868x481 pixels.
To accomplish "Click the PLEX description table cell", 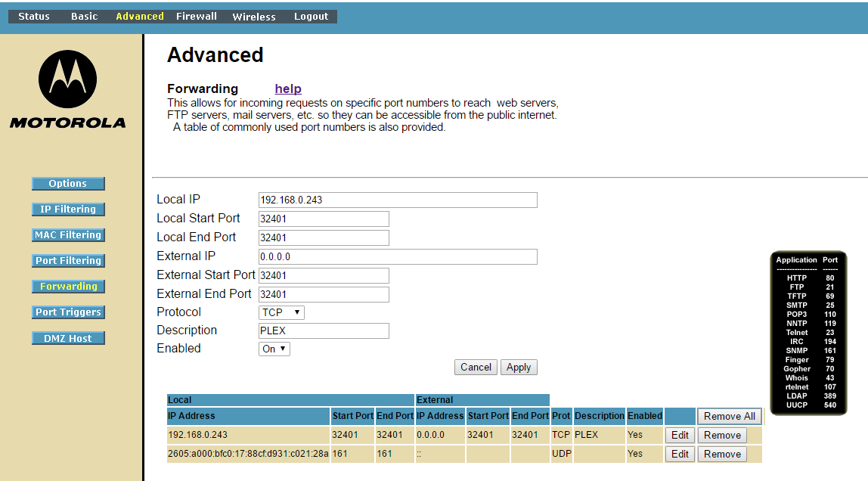I will 600,435.
